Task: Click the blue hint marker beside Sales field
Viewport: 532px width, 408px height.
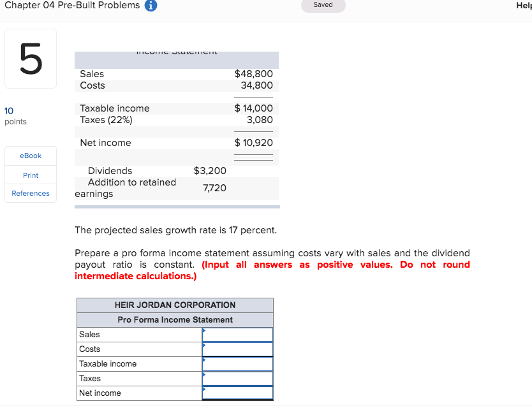Action: click(204, 331)
